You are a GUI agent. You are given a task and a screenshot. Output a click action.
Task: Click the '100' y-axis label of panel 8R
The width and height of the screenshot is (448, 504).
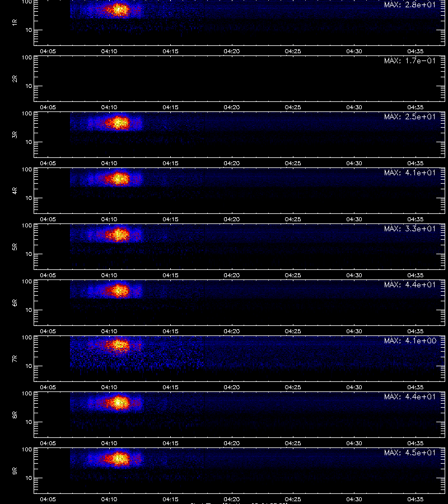[27, 394]
